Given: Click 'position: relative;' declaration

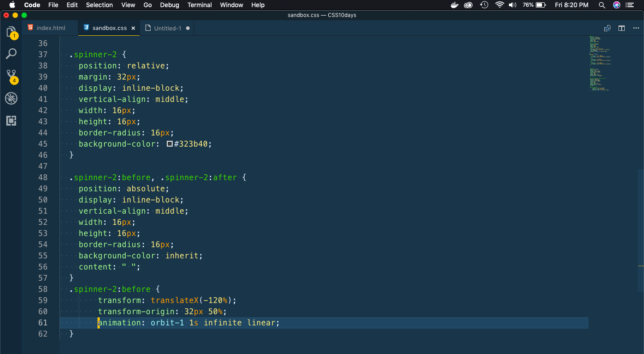Looking at the screenshot, I should pos(124,66).
